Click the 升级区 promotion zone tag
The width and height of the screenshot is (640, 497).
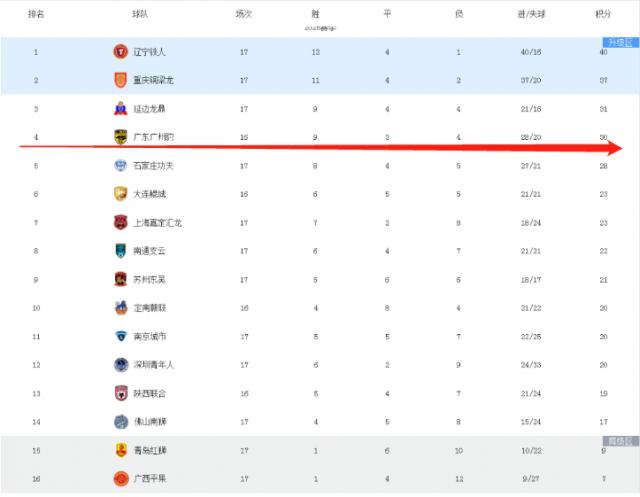[619, 43]
